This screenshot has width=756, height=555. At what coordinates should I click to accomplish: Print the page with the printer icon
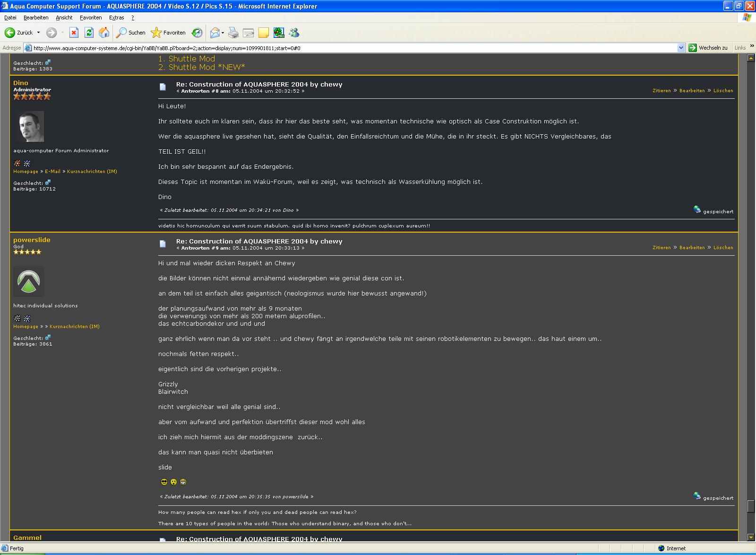click(233, 33)
